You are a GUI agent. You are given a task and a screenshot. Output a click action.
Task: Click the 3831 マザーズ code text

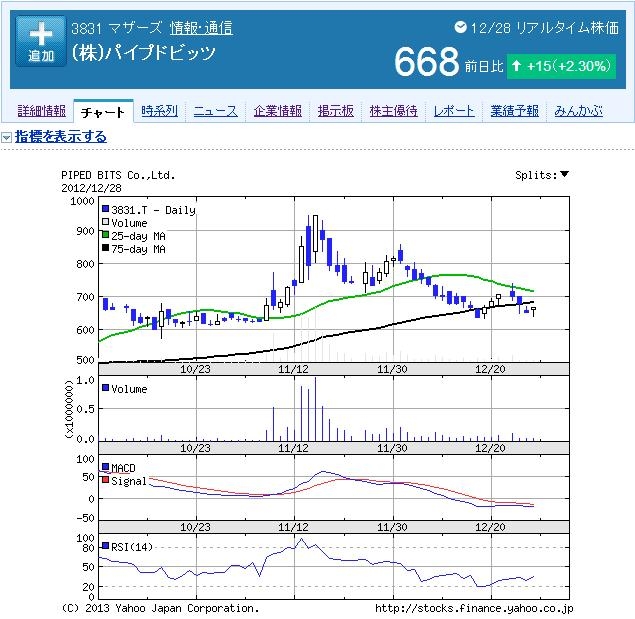[x=117, y=28]
